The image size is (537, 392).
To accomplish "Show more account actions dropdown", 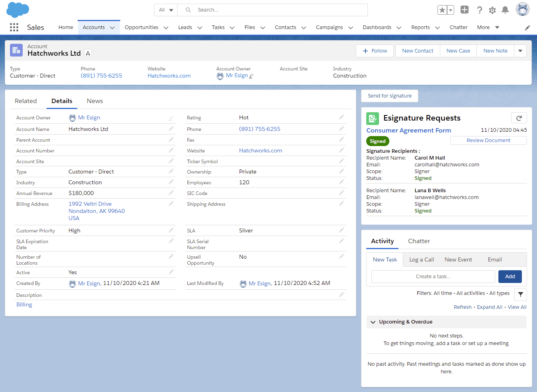I will tap(520, 51).
